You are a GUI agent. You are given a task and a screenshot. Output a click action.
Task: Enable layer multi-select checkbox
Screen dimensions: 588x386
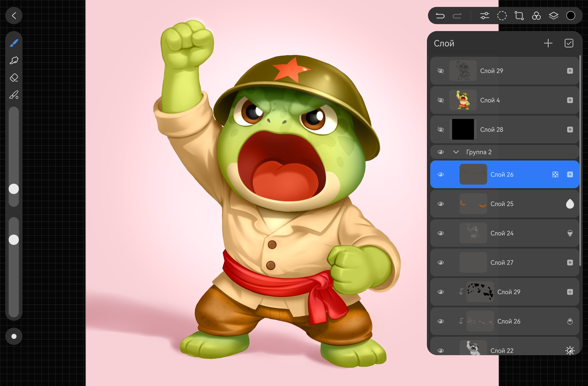569,43
